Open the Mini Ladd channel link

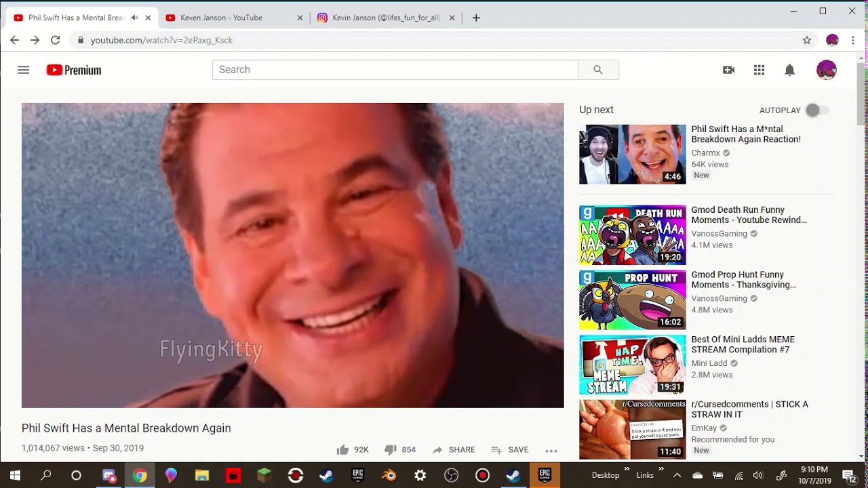[709, 363]
